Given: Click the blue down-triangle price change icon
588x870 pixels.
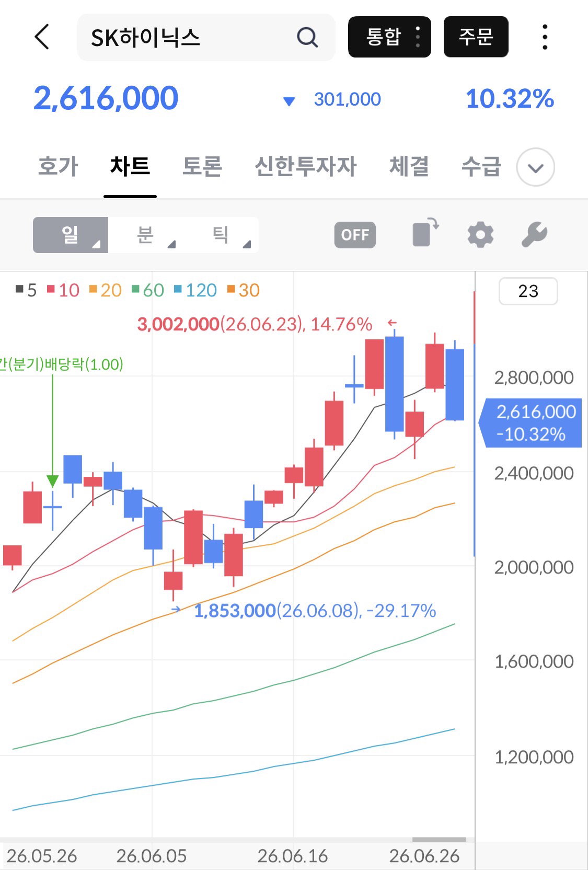Looking at the screenshot, I should [x=289, y=101].
